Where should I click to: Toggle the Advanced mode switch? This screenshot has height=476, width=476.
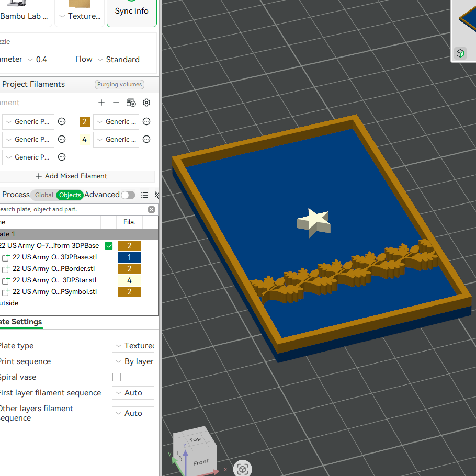(128, 195)
